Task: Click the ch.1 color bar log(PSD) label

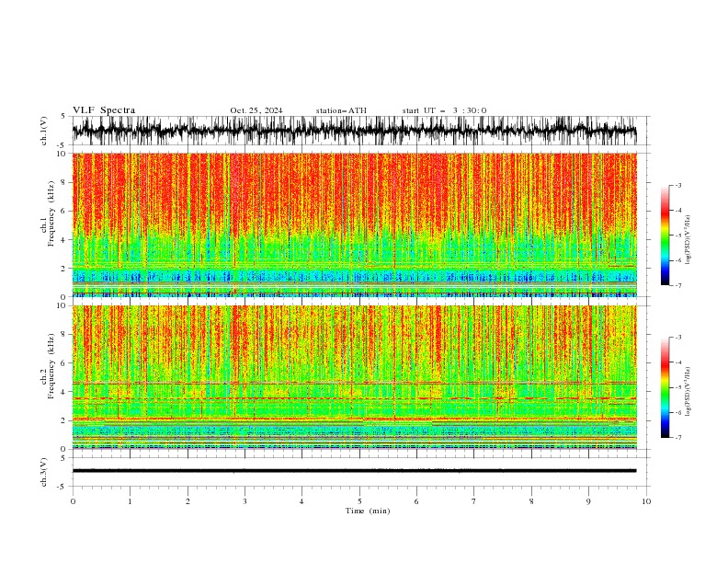Action: [688, 240]
